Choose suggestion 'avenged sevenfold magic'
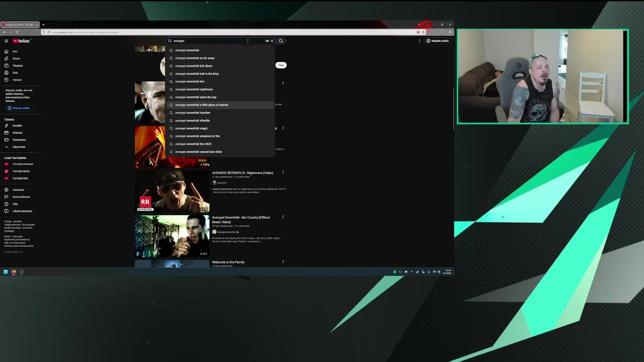644x362 pixels. (220, 128)
